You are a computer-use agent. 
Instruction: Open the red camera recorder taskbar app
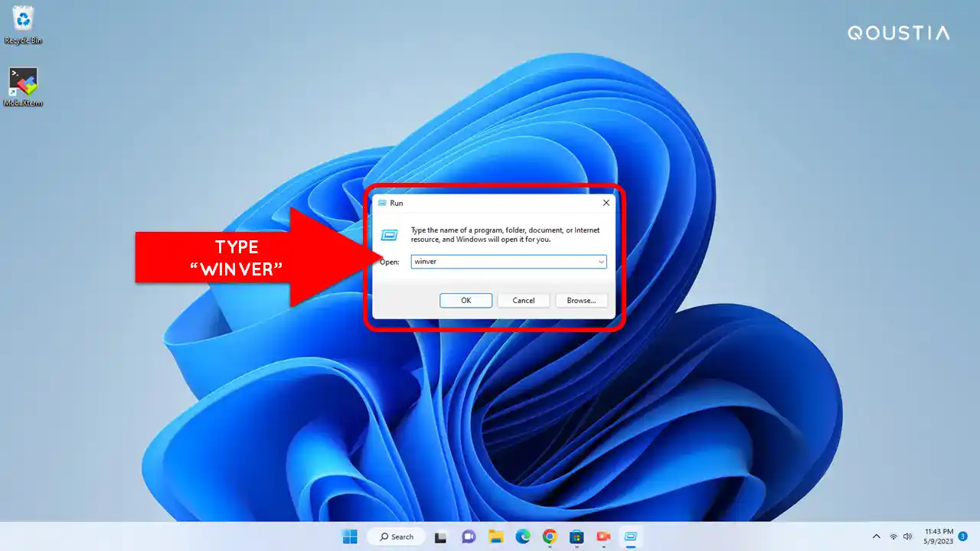603,536
